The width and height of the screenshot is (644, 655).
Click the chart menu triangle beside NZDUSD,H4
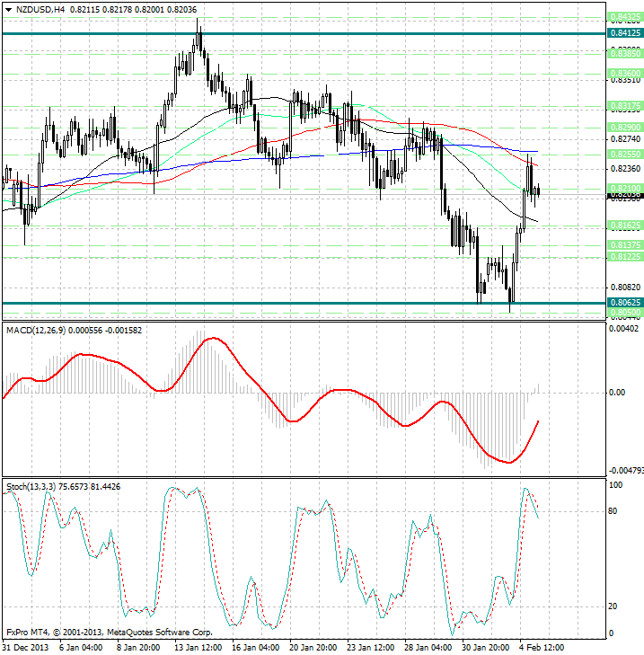9,10
